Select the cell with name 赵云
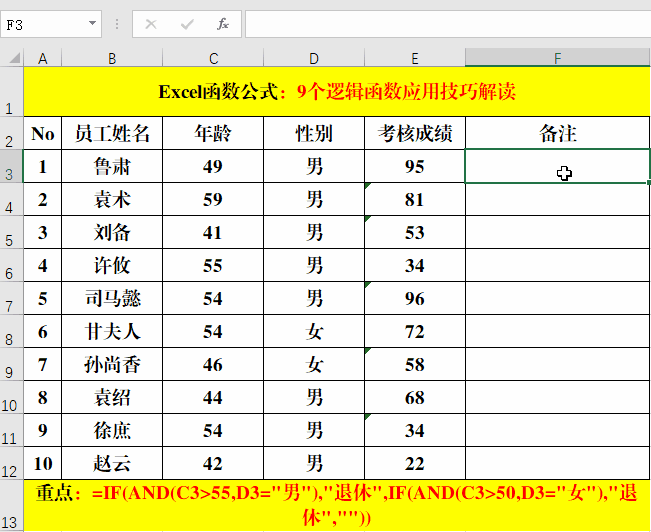The image size is (651, 532). [x=112, y=463]
